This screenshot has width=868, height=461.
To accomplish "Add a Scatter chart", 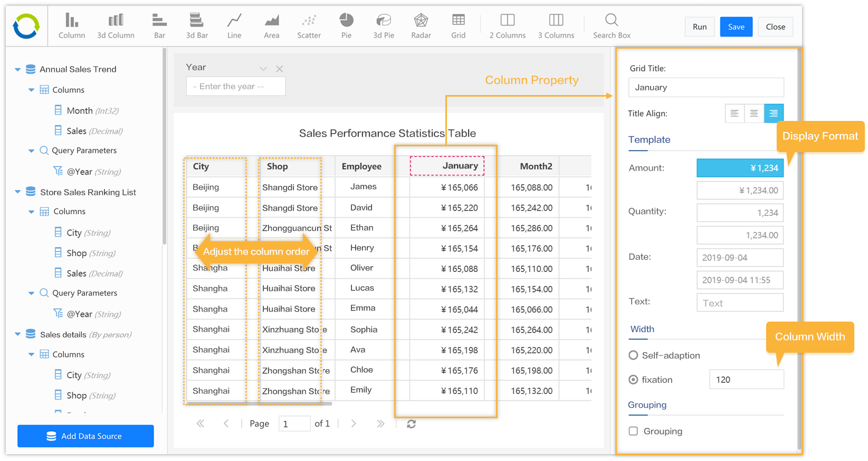I will [309, 26].
